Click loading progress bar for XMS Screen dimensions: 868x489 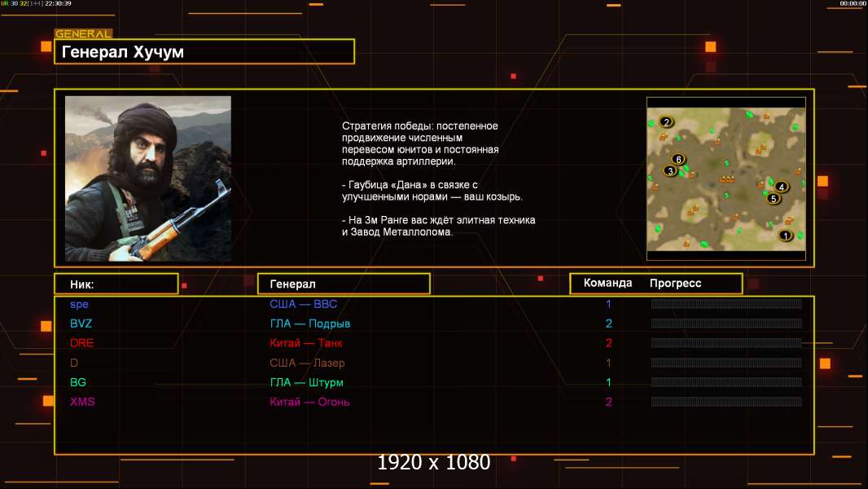coord(726,402)
